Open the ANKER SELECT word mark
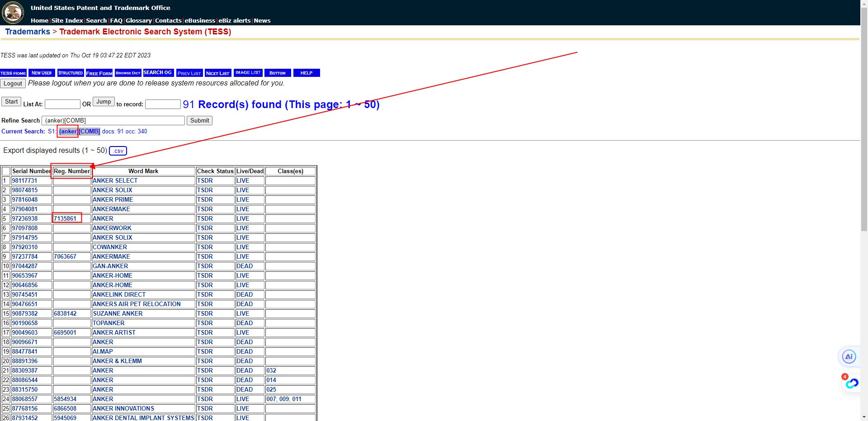Image resolution: width=868 pixels, height=421 pixels. pos(115,181)
